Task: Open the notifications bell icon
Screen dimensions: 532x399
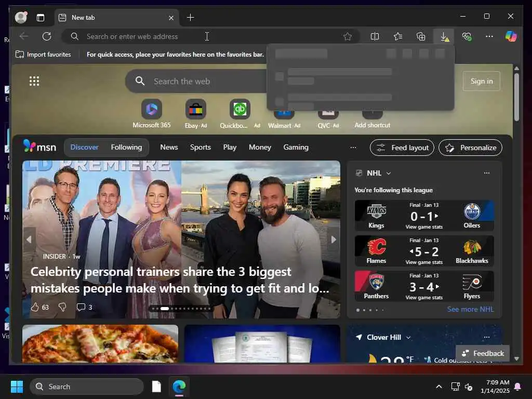Action: (518, 387)
